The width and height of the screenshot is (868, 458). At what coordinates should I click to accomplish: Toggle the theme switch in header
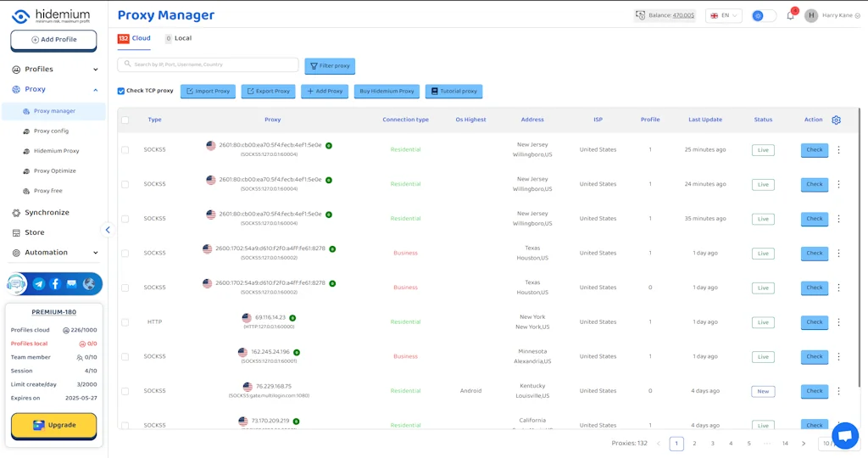point(764,15)
